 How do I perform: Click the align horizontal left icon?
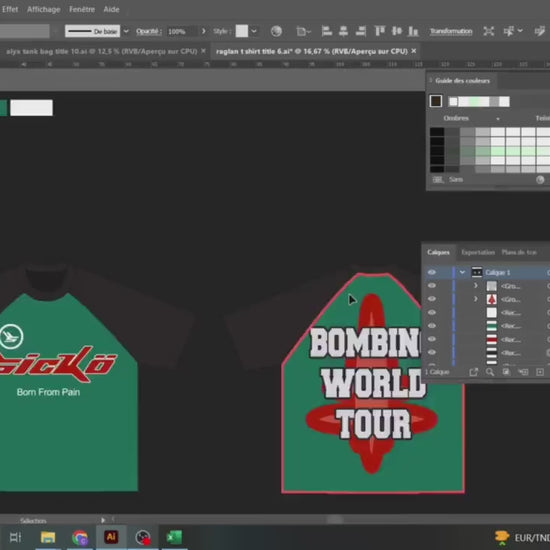[327, 31]
